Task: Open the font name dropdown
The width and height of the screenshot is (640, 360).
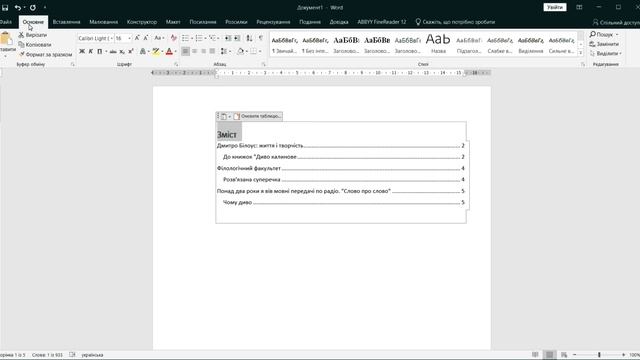Action: tap(111, 38)
